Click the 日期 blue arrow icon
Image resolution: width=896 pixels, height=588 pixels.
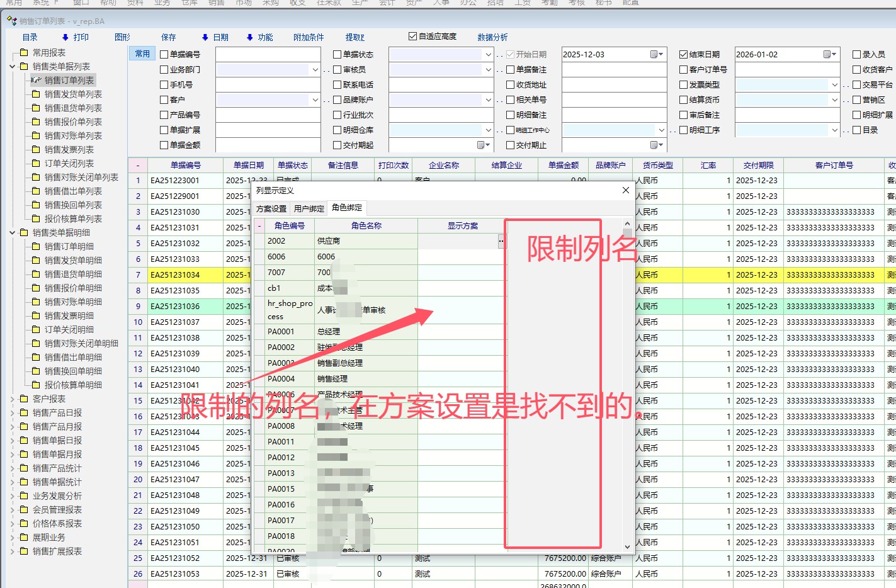click(x=205, y=38)
